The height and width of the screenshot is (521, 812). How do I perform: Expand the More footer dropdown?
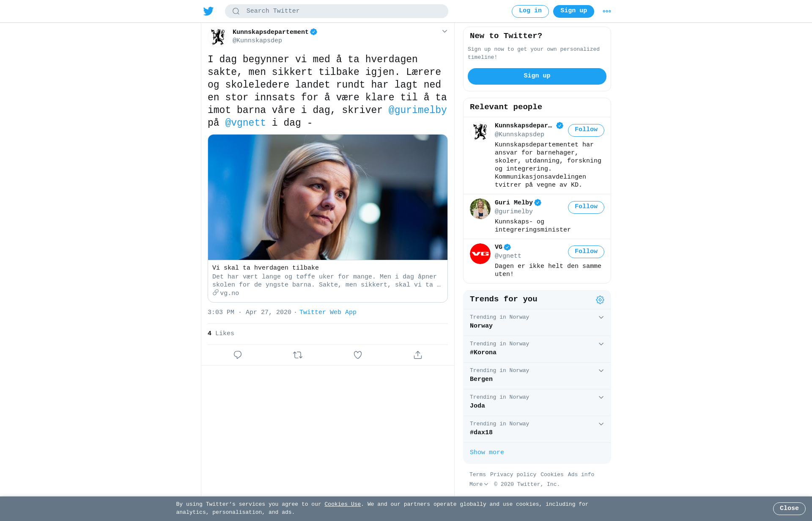pyautogui.click(x=479, y=484)
